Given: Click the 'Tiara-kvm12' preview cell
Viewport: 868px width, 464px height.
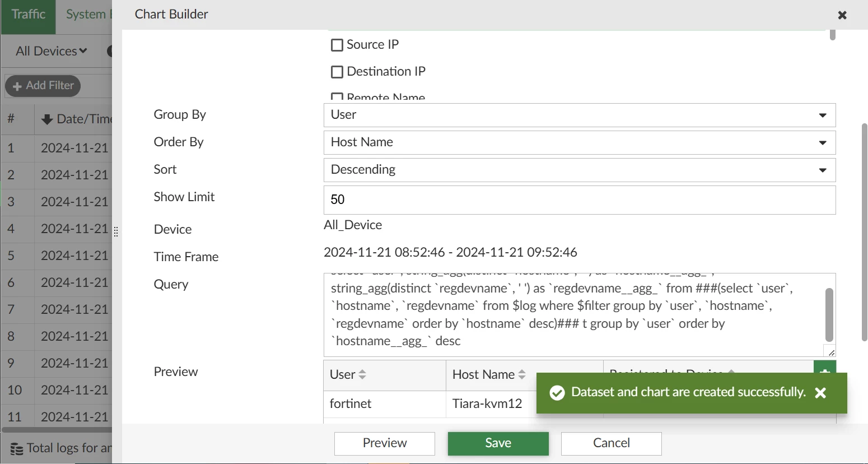Looking at the screenshot, I should (x=487, y=404).
